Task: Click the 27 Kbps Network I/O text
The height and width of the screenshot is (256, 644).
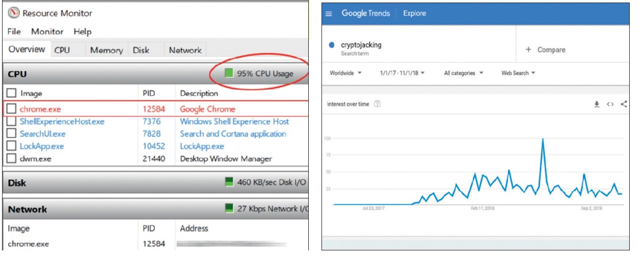Action: click(272, 209)
